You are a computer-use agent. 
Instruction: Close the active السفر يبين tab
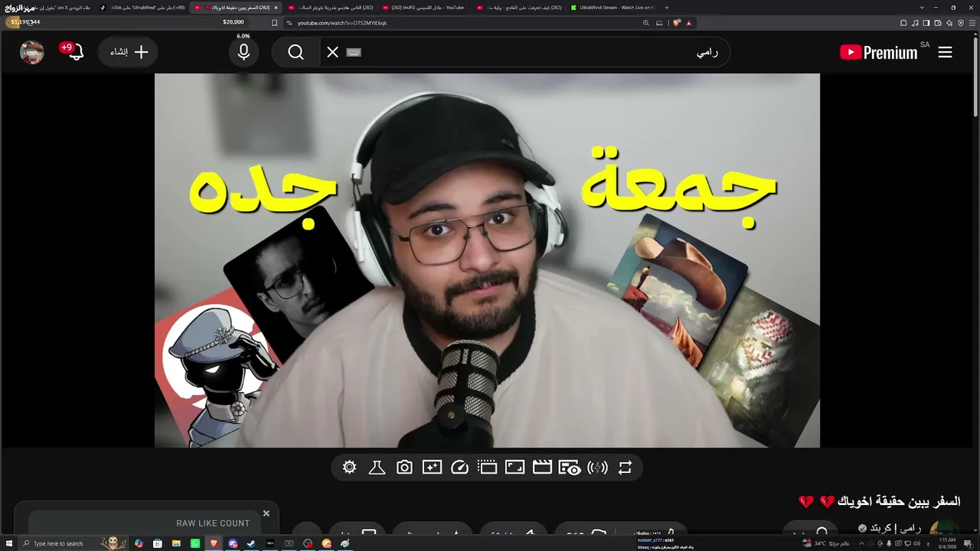coord(276,8)
